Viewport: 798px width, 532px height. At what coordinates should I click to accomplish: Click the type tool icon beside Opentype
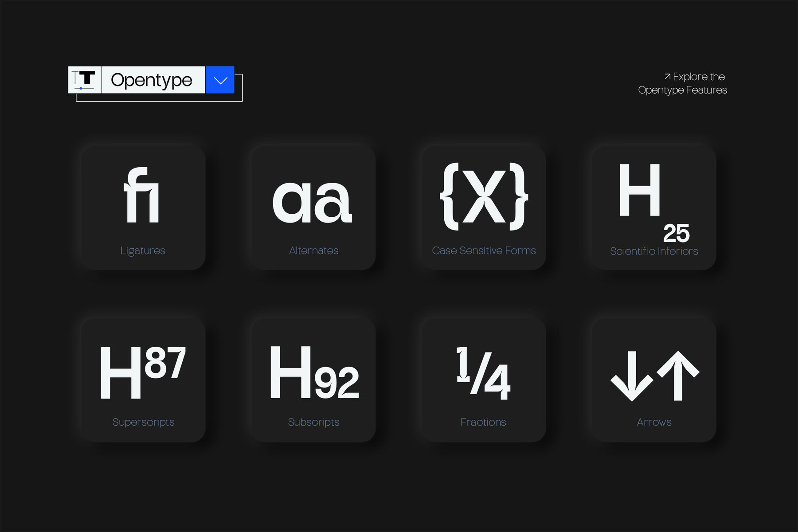[85, 80]
